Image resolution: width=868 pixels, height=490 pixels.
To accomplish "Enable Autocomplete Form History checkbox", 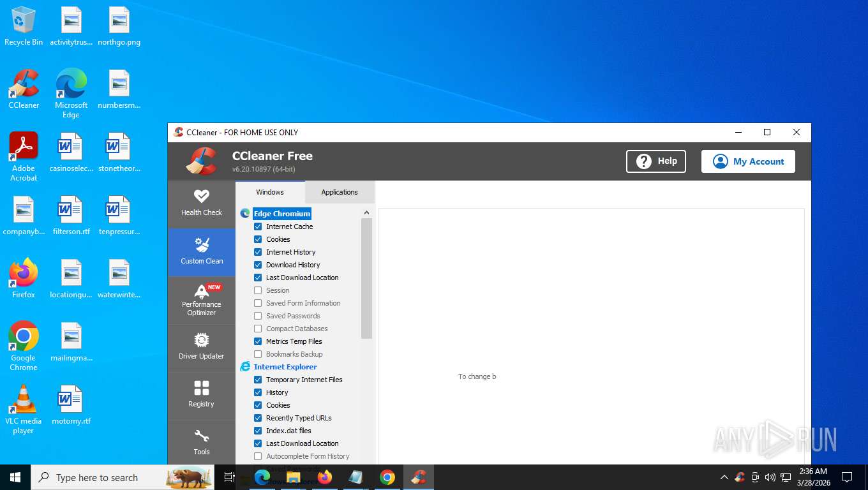I will (x=258, y=456).
